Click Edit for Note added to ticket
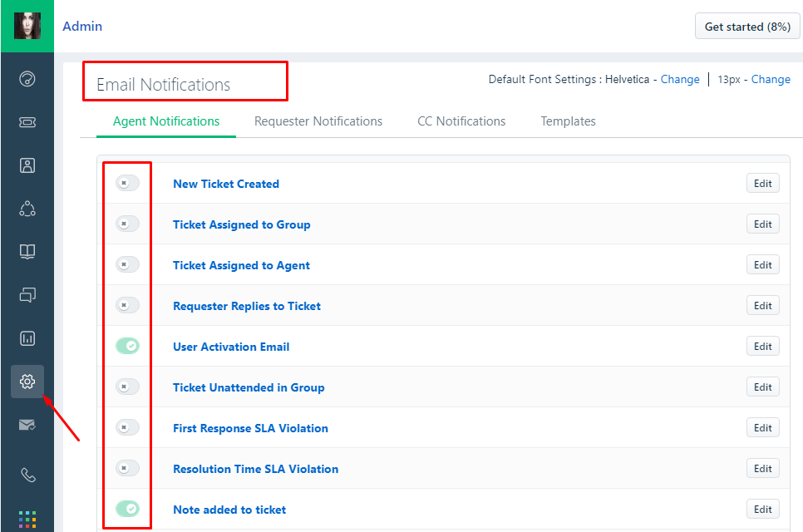The image size is (803, 532). [762, 509]
